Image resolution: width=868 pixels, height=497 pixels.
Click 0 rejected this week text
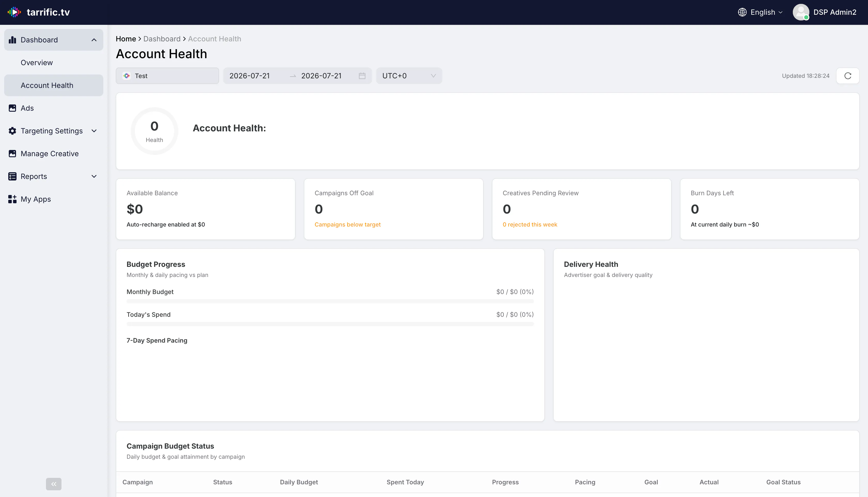coord(530,225)
